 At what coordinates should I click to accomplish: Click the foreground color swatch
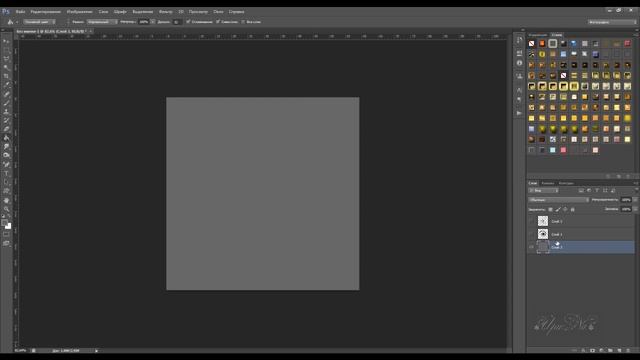4,223
